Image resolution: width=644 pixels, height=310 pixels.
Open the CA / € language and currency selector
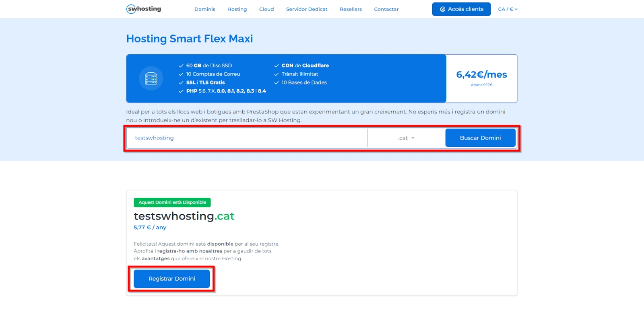click(508, 9)
